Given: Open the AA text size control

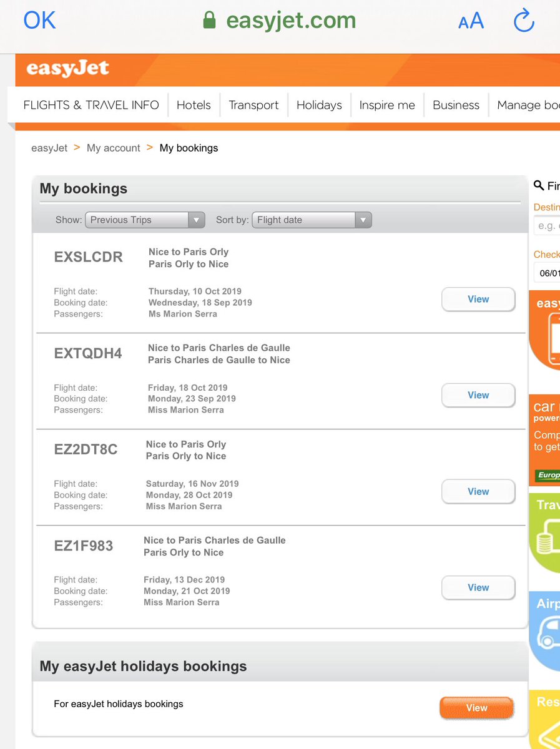Looking at the screenshot, I should pos(471,21).
